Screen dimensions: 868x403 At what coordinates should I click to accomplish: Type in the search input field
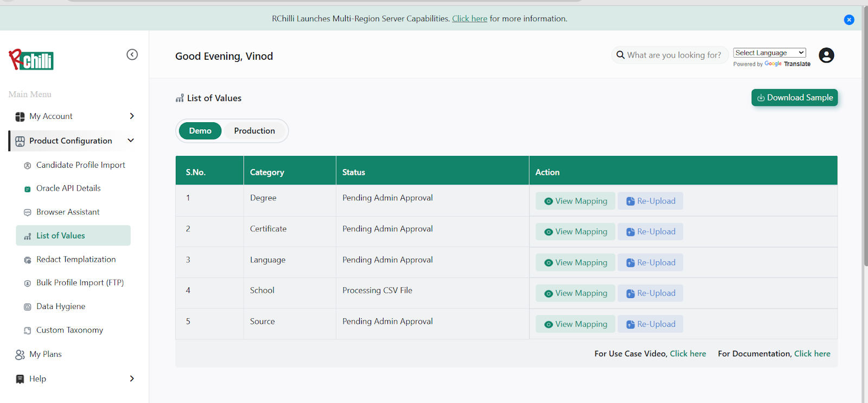point(674,55)
